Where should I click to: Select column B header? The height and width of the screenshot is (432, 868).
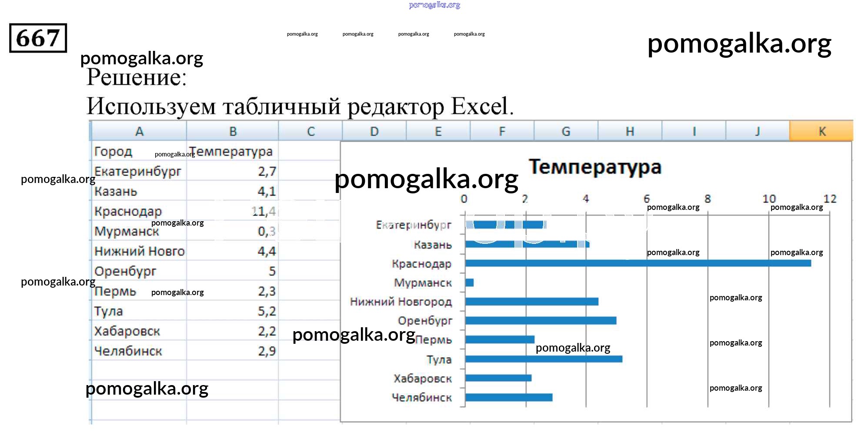[x=233, y=131]
